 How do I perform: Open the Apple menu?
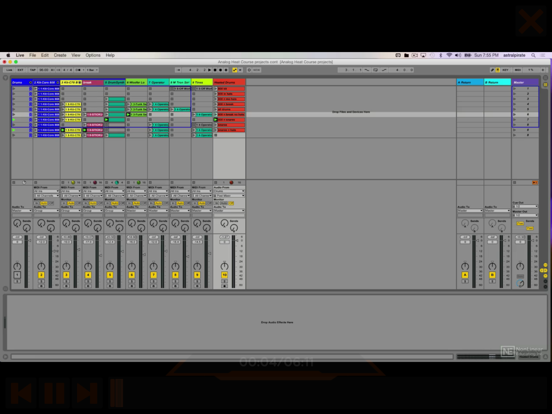(x=8, y=55)
